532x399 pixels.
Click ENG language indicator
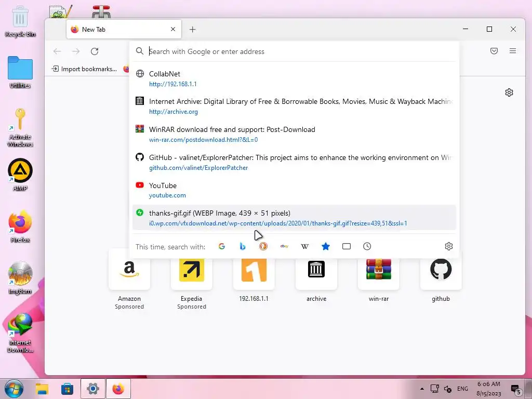tap(462, 389)
